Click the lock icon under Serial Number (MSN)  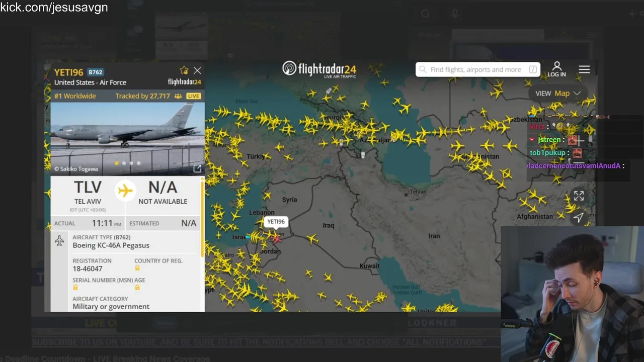[x=75, y=288]
